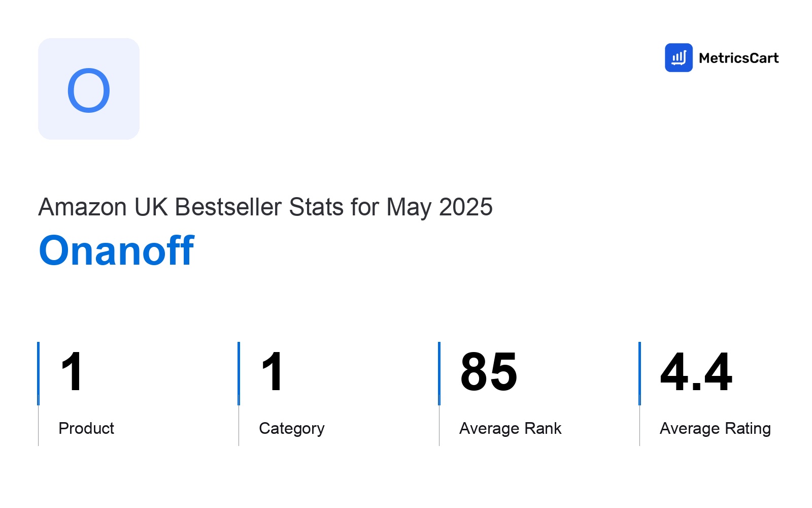
Task: Click the blue bar beside Product stat
Action: tap(38, 373)
